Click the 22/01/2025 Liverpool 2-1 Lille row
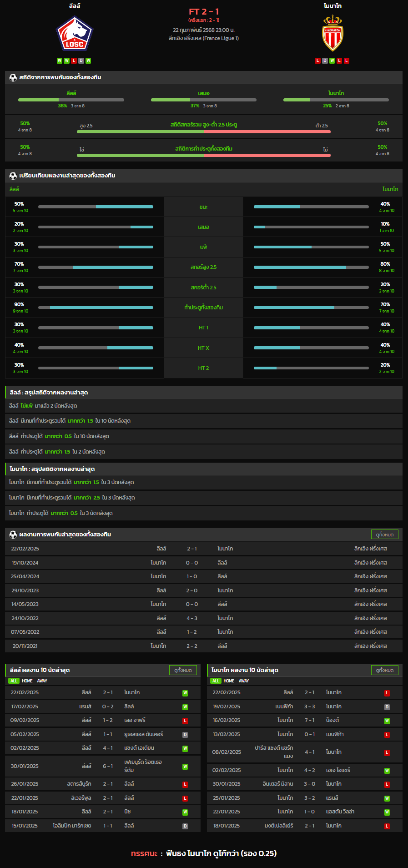The width and height of the screenshot is (408, 868). click(x=103, y=798)
